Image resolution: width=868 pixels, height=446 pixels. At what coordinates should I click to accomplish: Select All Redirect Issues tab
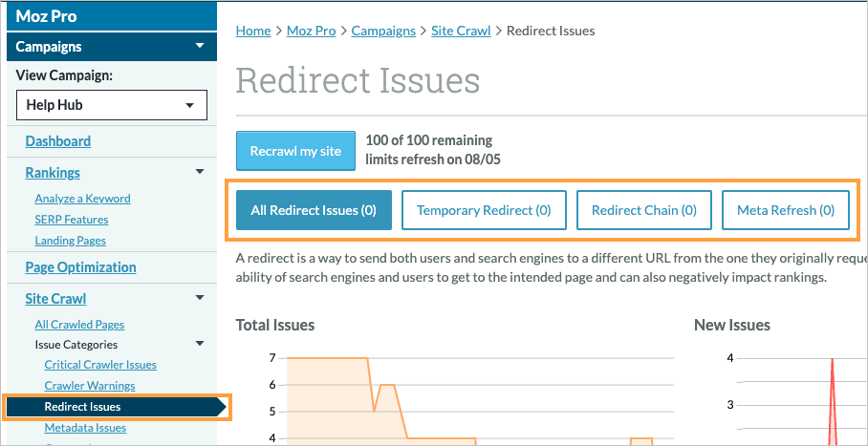pos(314,210)
